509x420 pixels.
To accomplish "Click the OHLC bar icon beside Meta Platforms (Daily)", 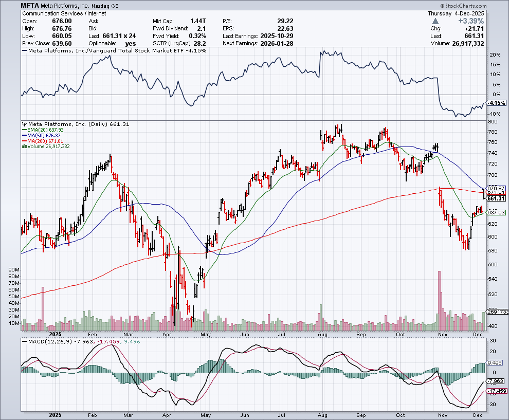I will (24, 124).
